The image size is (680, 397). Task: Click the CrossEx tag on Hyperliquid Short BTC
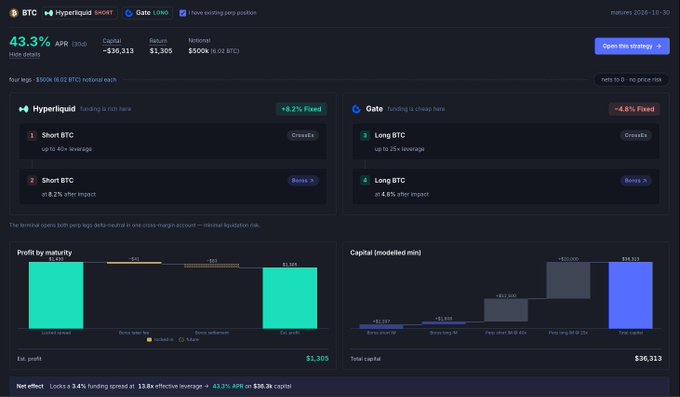pos(303,135)
